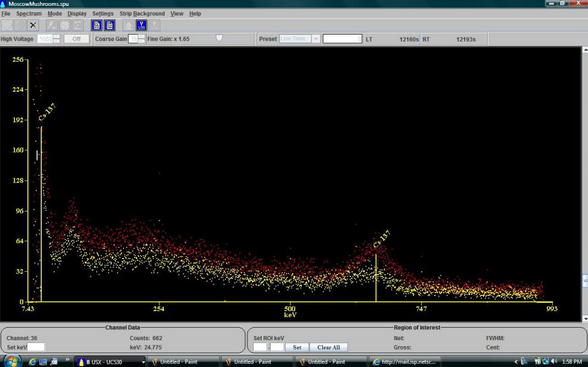
Task: Increase the Coarse Gain stepper
Action: [141, 37]
